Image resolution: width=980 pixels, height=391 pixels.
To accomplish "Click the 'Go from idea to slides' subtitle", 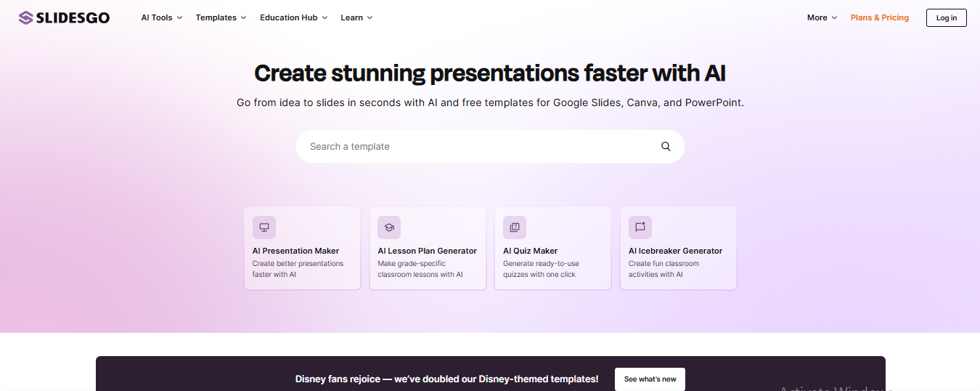I will click(490, 102).
